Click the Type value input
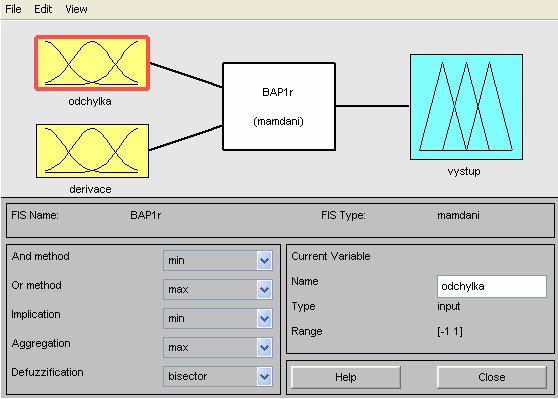558x399 pixels. (449, 306)
